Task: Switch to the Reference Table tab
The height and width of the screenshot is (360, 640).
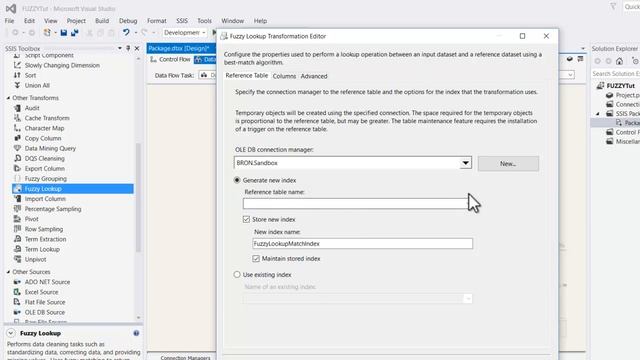Action: click(247, 76)
